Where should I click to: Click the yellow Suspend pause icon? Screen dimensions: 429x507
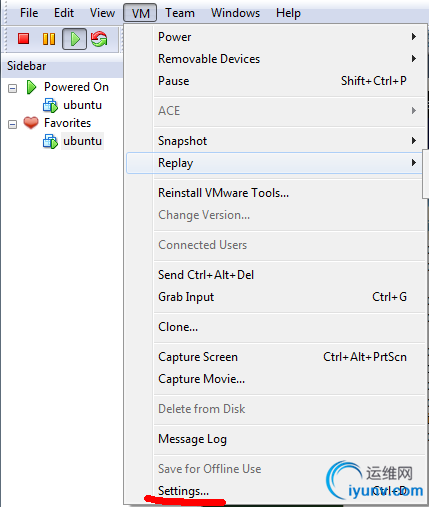(x=49, y=39)
